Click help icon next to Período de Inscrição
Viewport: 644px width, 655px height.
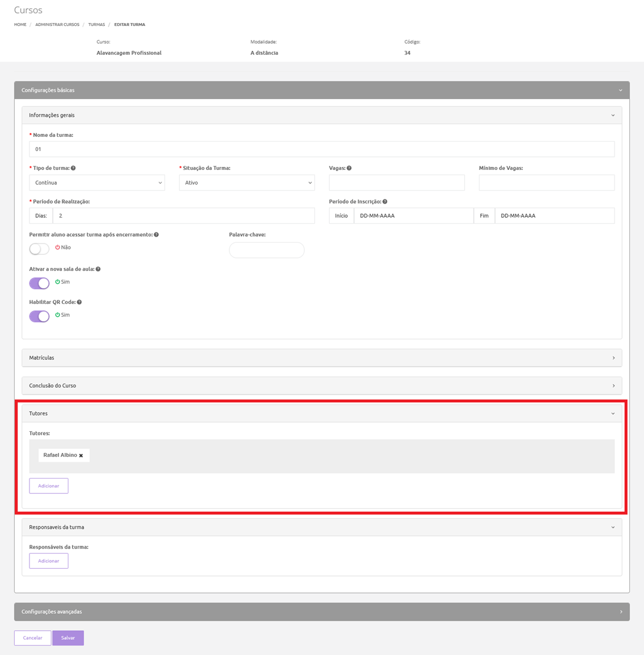[x=385, y=201]
